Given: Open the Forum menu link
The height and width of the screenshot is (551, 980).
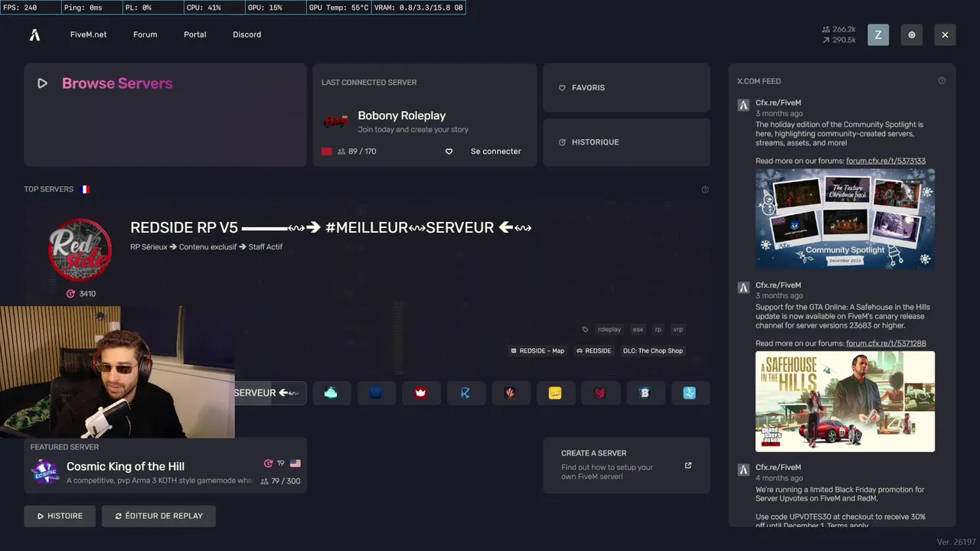Looking at the screenshot, I should coord(145,34).
